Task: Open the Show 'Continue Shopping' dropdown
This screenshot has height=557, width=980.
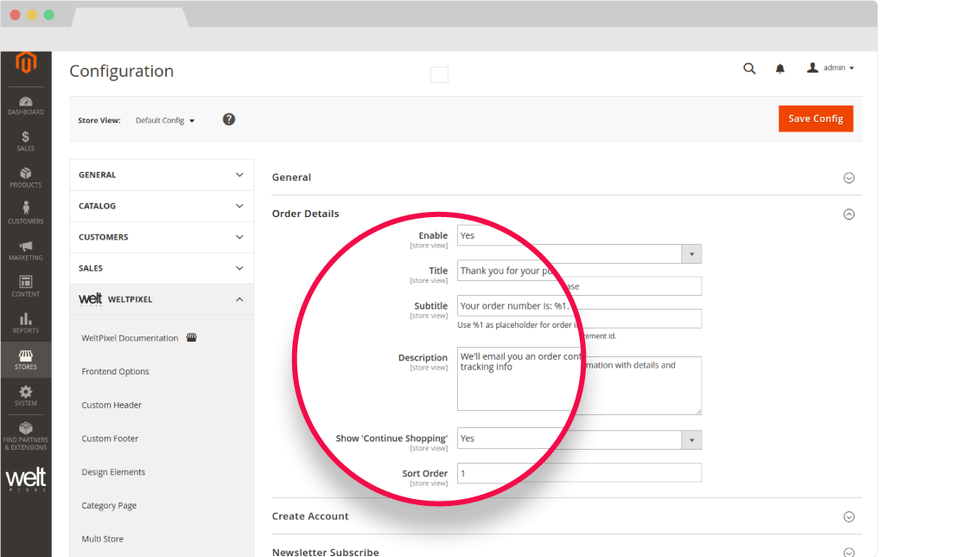Action: pyautogui.click(x=579, y=439)
